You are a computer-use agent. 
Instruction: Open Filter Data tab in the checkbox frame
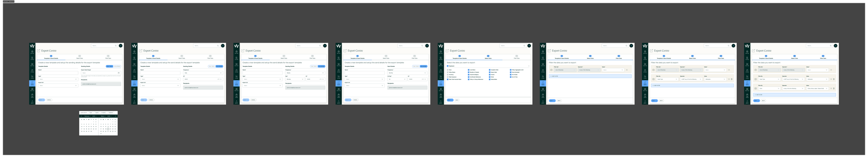point(517,57)
